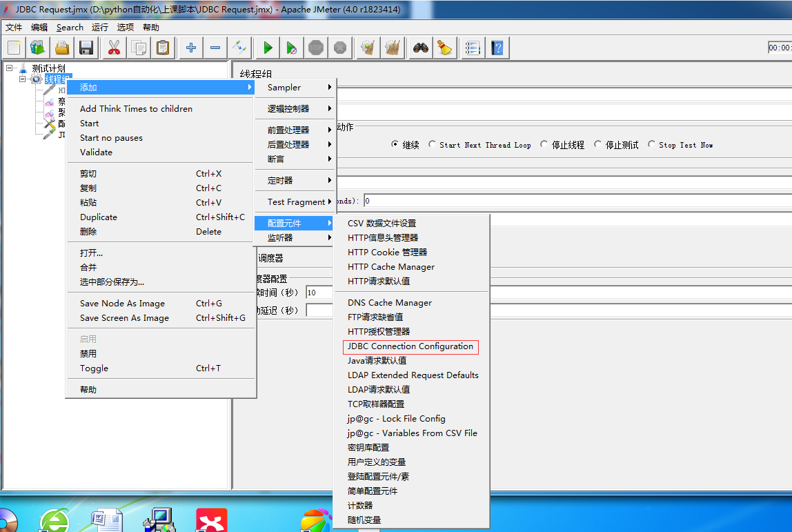Select 测试计划 in the tree

48,68
